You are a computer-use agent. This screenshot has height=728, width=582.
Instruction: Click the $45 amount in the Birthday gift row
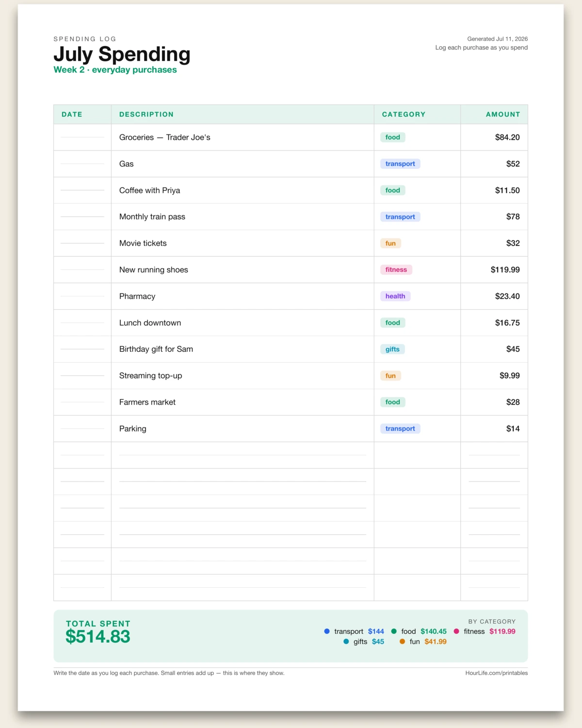[513, 349]
